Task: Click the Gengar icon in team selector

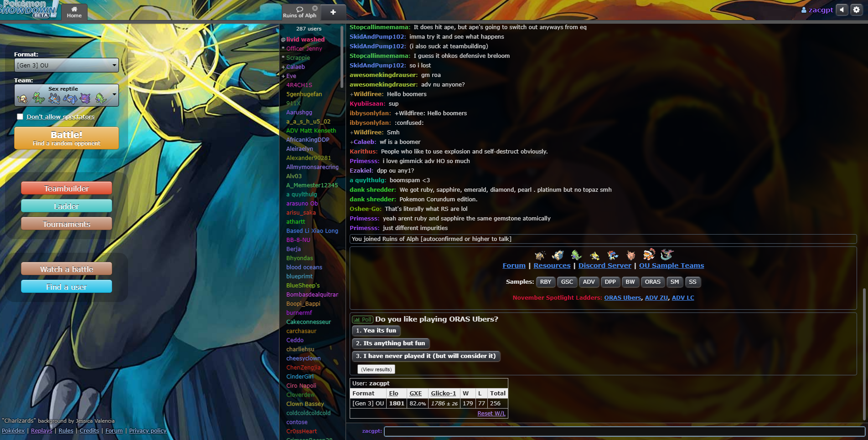Action: [x=85, y=98]
